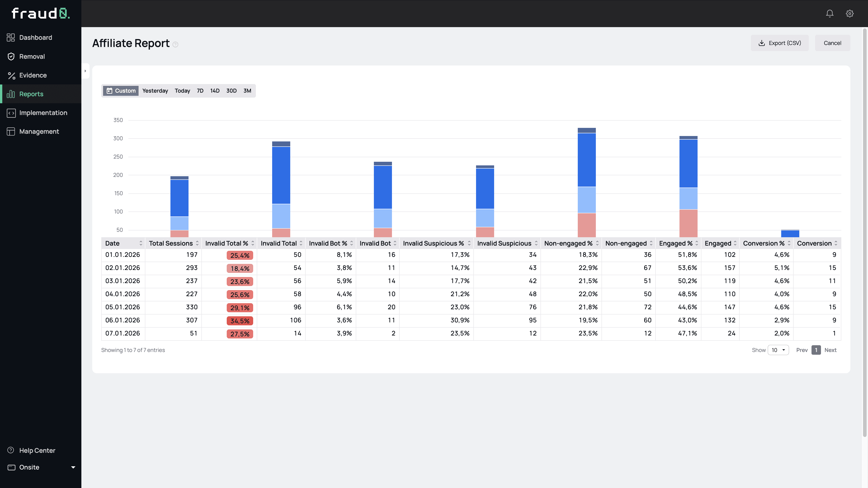Collapse the left panel with the arrow chevron
868x488 pixels.
click(x=85, y=71)
